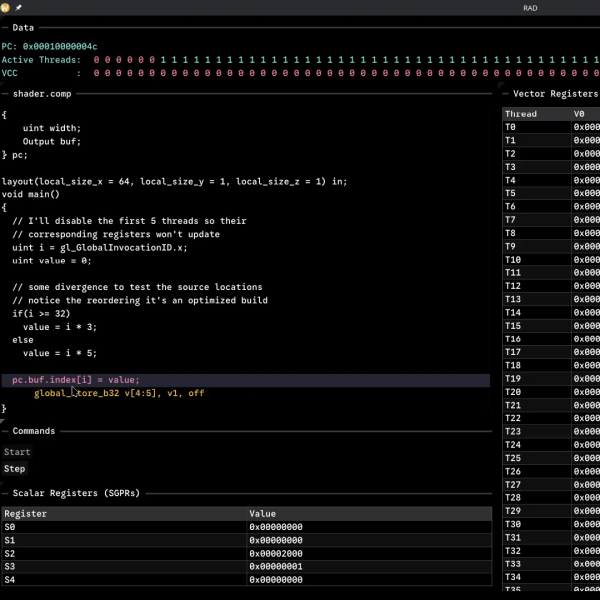The height and width of the screenshot is (600, 600).
Task: Click the first Active Threads bit
Action: (x=97, y=60)
